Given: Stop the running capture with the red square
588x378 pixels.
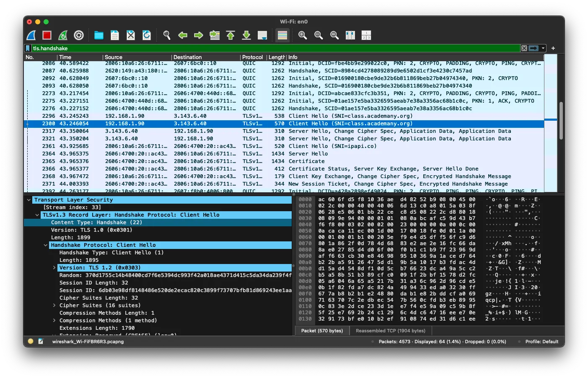Looking at the screenshot, I should (x=47, y=36).
